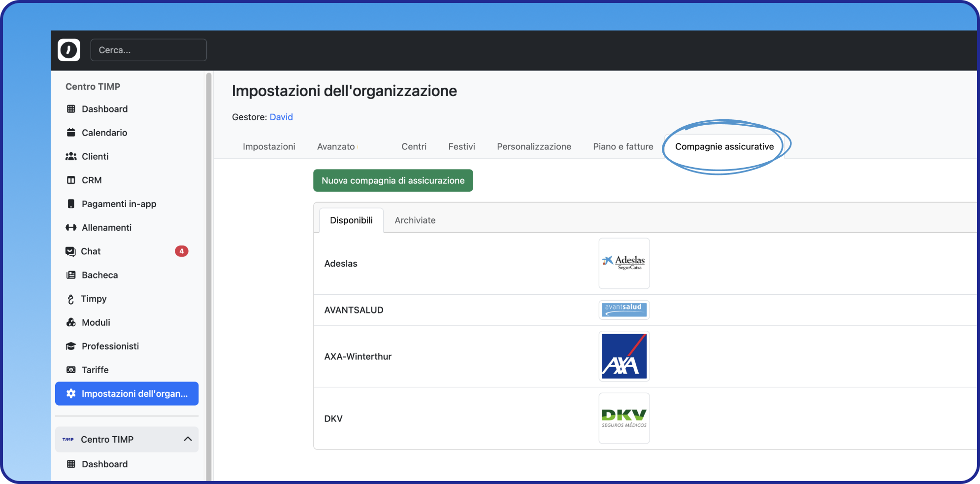Click the Clienti people icon

coord(71,156)
